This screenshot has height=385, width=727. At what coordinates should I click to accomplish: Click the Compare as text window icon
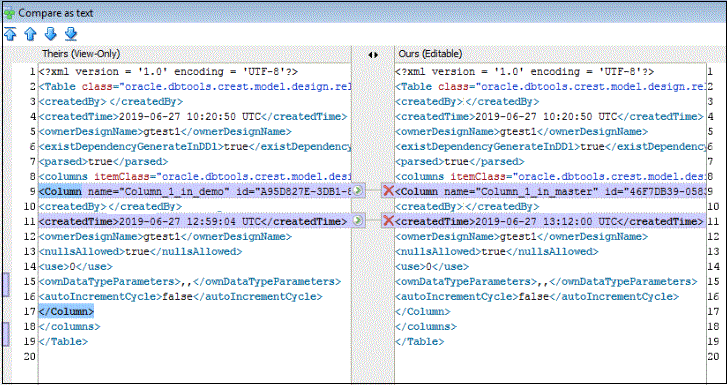tap(9, 13)
